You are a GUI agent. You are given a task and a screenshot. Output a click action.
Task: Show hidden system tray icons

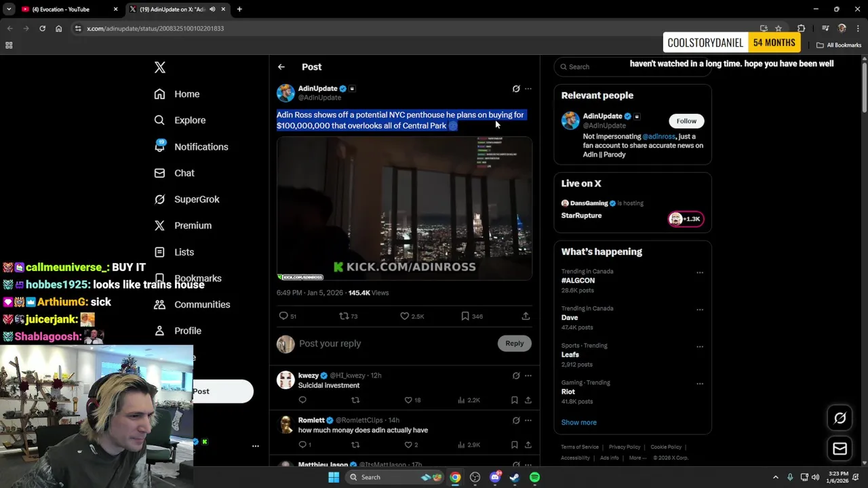click(x=776, y=477)
